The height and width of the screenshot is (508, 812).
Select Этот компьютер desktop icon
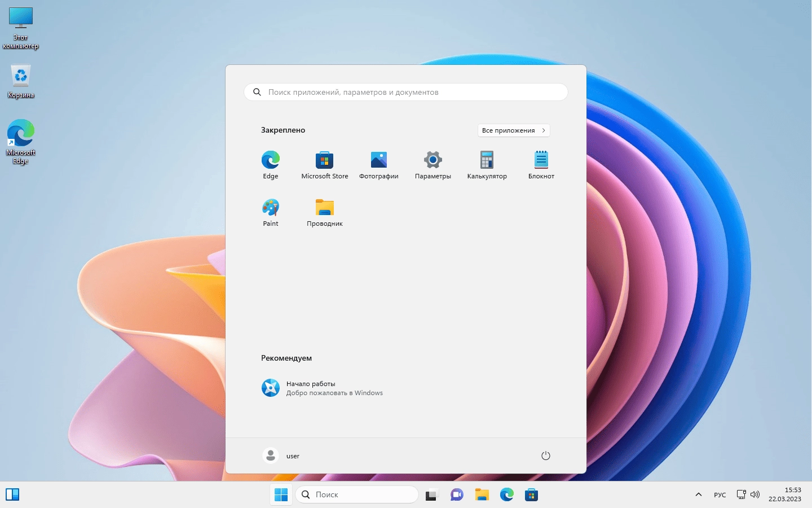click(x=21, y=28)
